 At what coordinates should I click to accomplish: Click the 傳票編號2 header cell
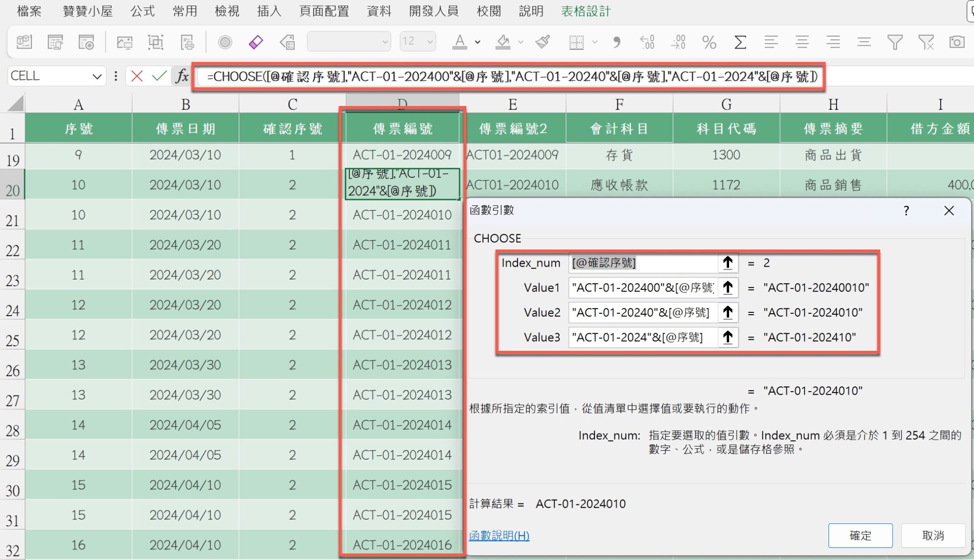(x=513, y=128)
